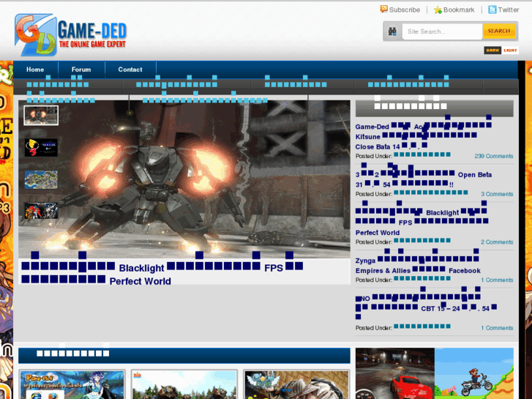Open the Twitter link
The width and height of the screenshot is (532, 399).
509,10
